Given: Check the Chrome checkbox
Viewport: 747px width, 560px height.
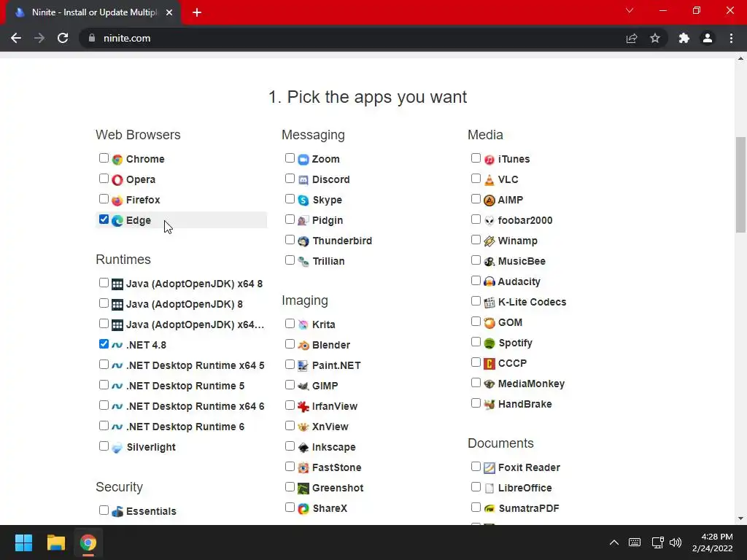Looking at the screenshot, I should 104,158.
